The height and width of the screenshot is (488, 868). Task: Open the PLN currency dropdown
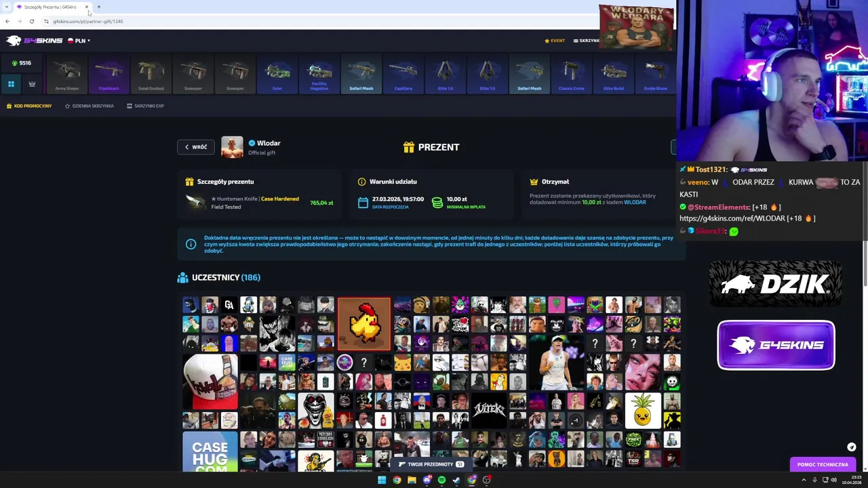coord(79,41)
